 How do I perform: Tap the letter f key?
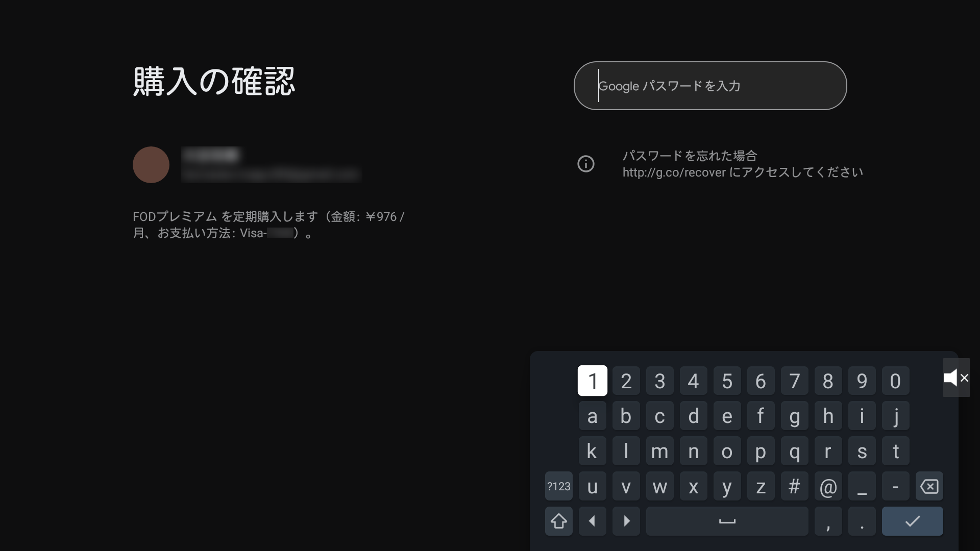click(x=761, y=416)
